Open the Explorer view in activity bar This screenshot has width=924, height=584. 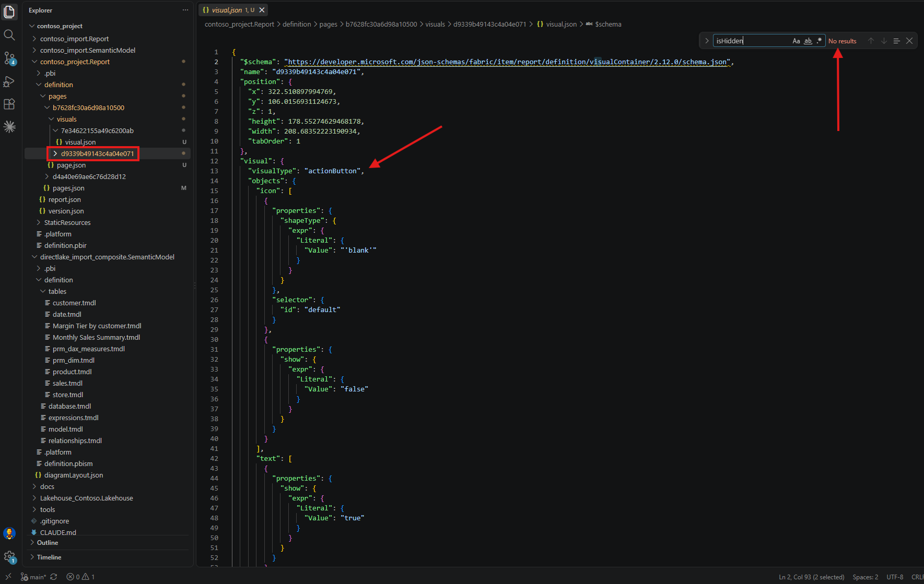pos(9,11)
